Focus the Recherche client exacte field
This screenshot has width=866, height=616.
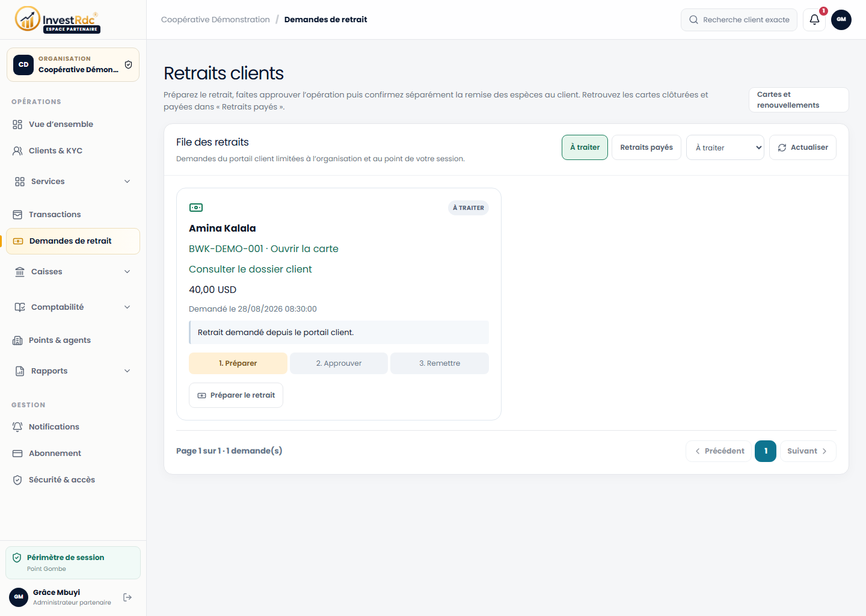(x=739, y=20)
